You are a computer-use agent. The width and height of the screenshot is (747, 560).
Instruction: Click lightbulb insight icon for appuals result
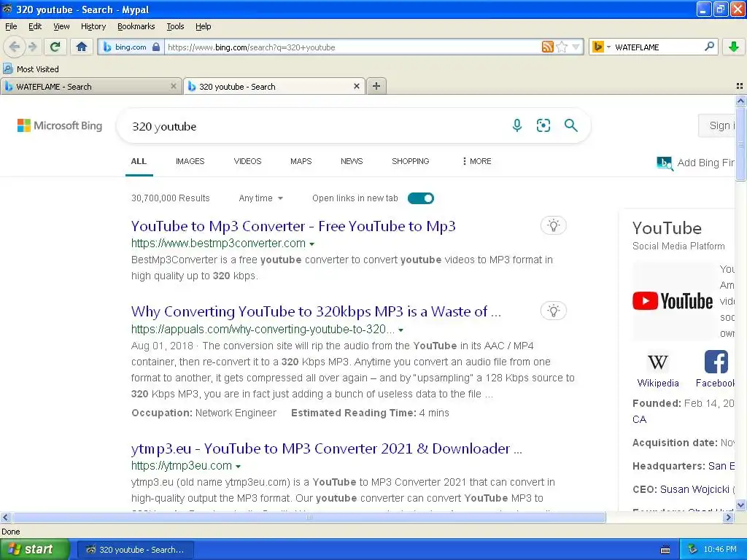click(554, 311)
